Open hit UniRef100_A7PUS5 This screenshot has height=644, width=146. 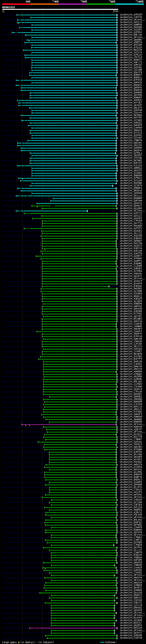(131, 15)
